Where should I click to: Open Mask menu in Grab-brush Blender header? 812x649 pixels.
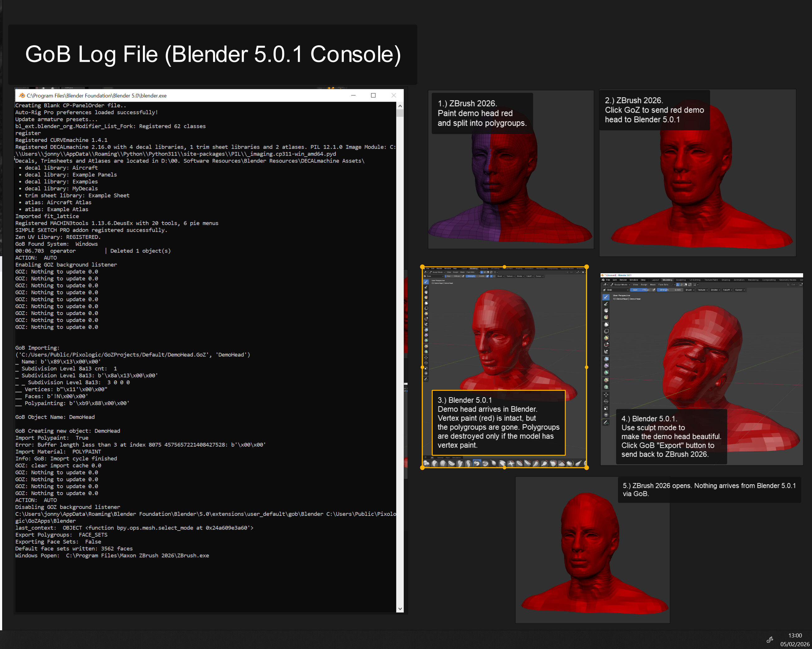point(653,285)
